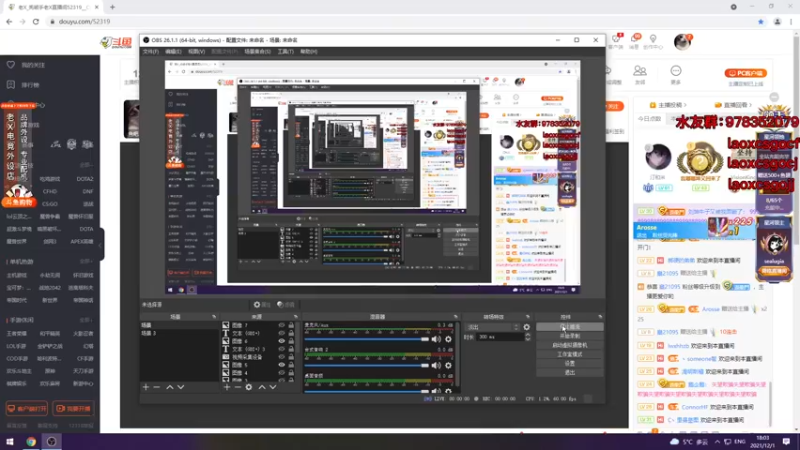Open messages icon in Douyu header
The image size is (800, 450).
pos(634,42)
